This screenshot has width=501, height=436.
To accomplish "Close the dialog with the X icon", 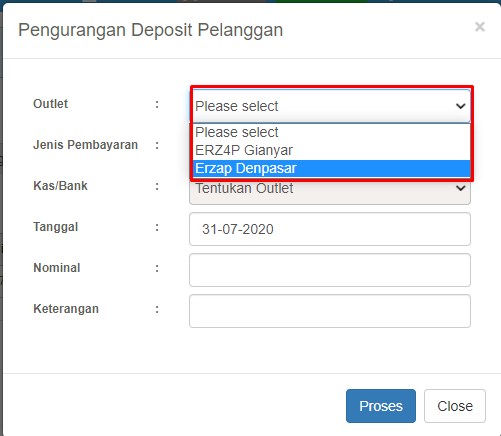I will coord(480,27).
